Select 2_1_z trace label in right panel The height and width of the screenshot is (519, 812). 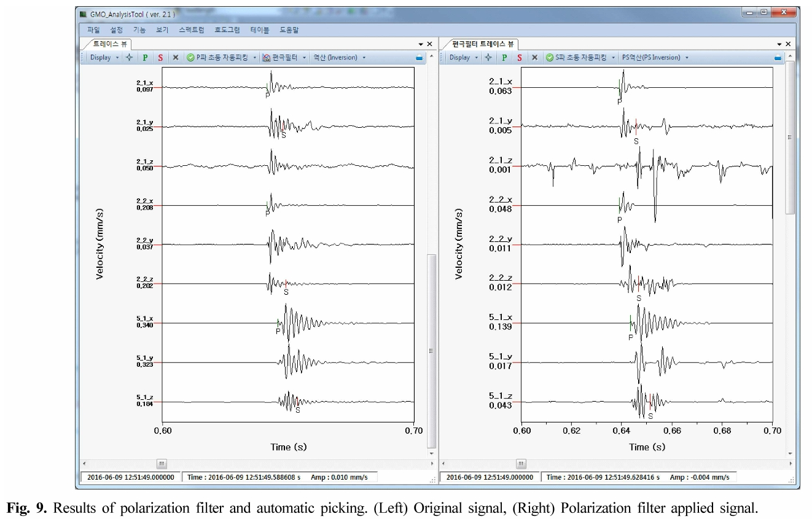500,160
